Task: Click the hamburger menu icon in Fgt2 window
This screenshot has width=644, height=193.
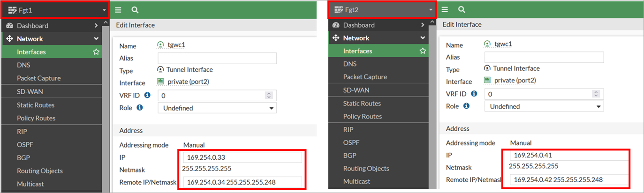Action: click(445, 9)
